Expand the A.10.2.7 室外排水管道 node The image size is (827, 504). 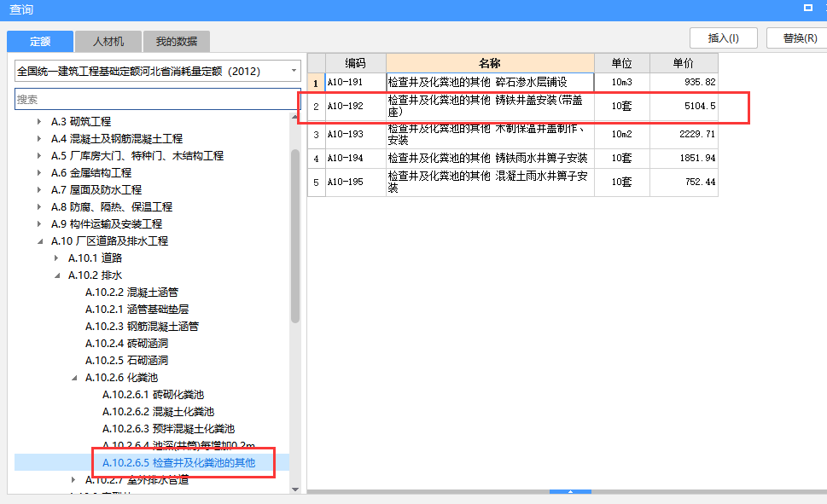(x=73, y=480)
